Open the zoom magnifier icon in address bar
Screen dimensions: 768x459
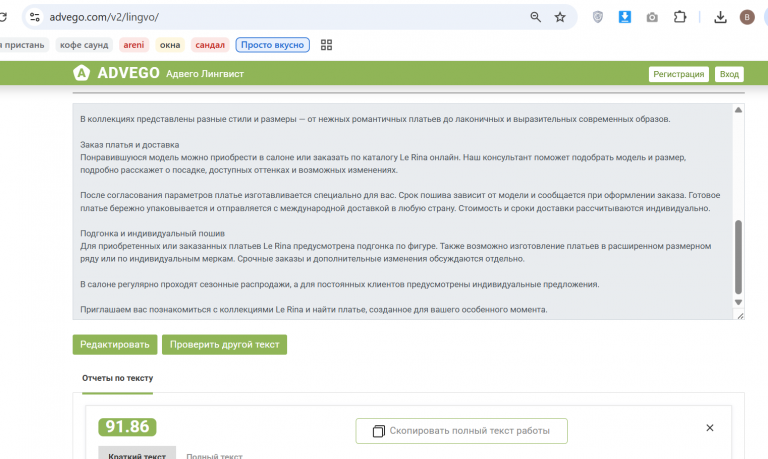pyautogui.click(x=535, y=17)
